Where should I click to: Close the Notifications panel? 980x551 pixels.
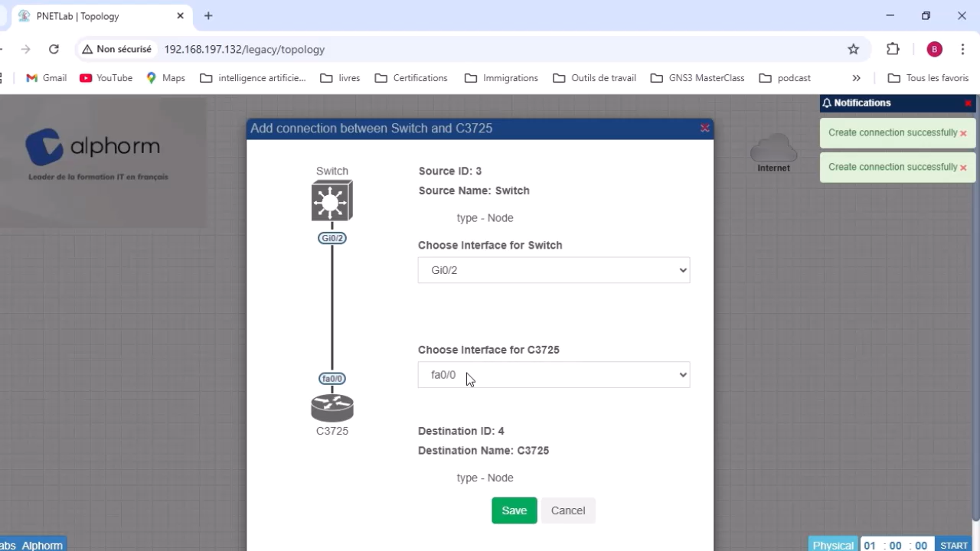point(968,103)
